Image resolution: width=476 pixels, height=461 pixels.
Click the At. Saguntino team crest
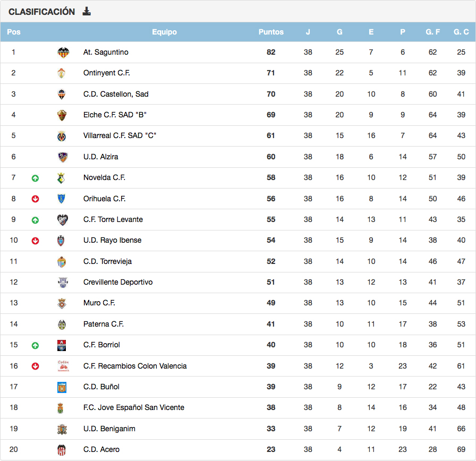click(63, 53)
